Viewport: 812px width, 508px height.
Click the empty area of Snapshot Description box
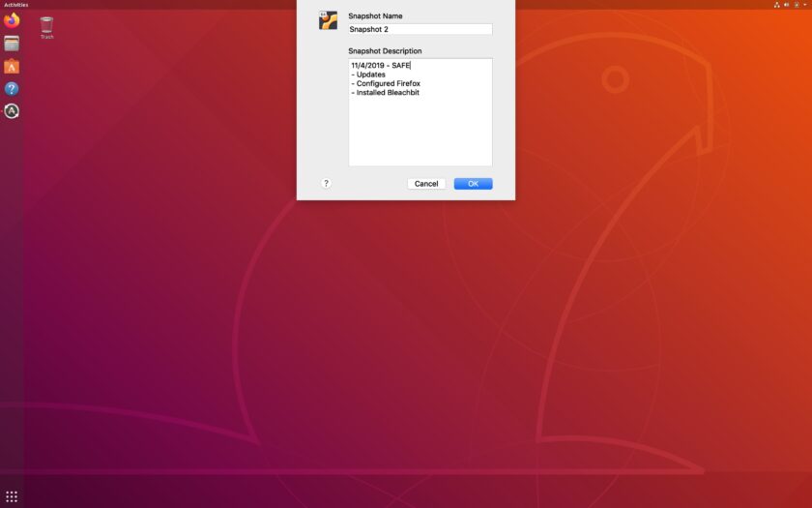(x=420, y=133)
